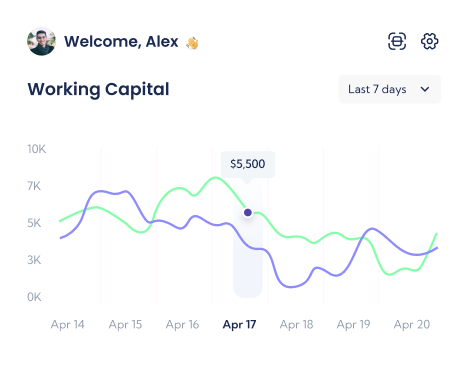The image size is (469, 389).
Task: Select the Apr 17 date label
Action: click(x=239, y=324)
